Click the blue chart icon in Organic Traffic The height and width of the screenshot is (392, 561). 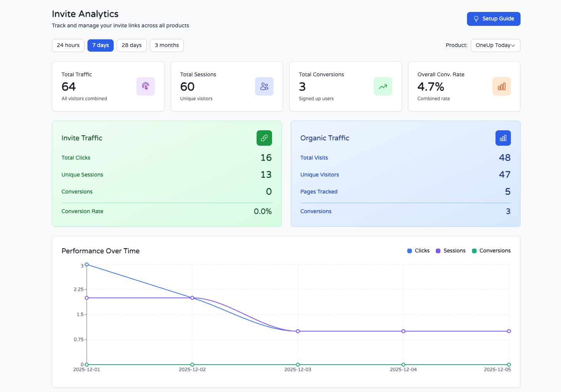click(503, 138)
